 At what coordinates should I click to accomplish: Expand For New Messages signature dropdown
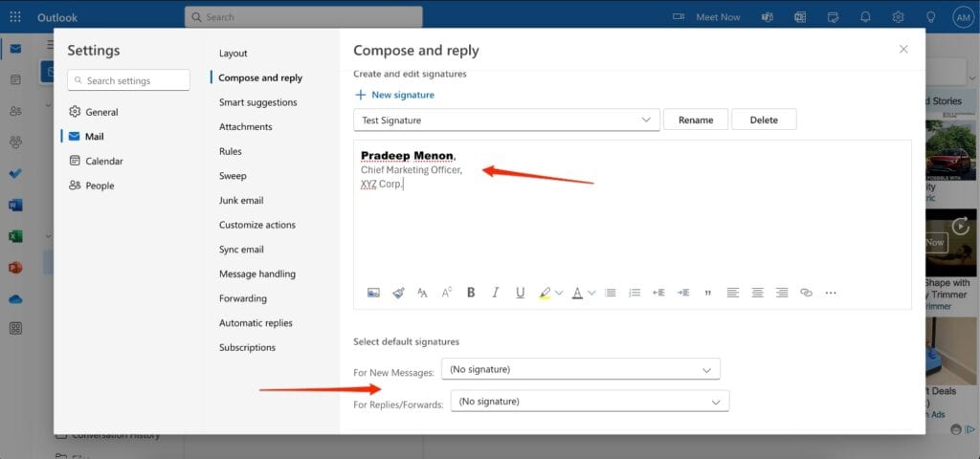(581, 369)
